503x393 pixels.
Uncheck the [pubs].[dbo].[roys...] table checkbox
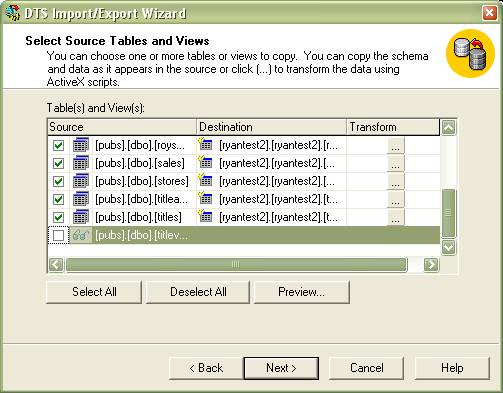[x=58, y=146]
